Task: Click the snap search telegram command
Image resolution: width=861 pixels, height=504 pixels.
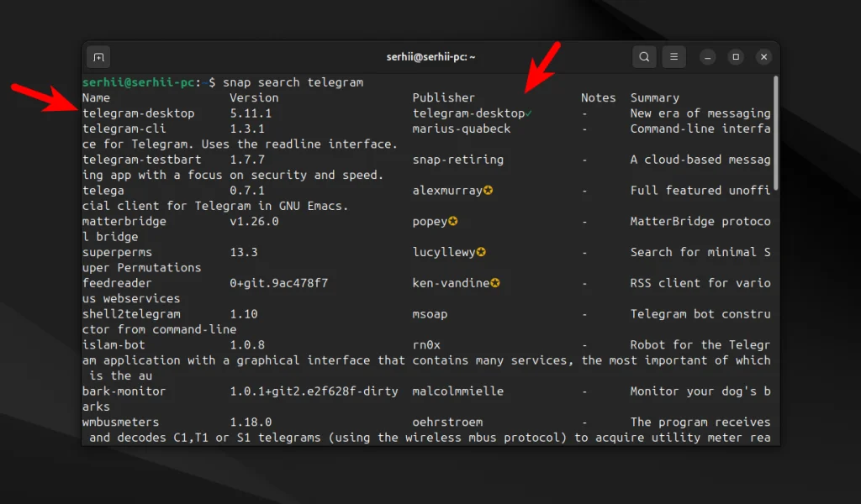Action: [293, 82]
